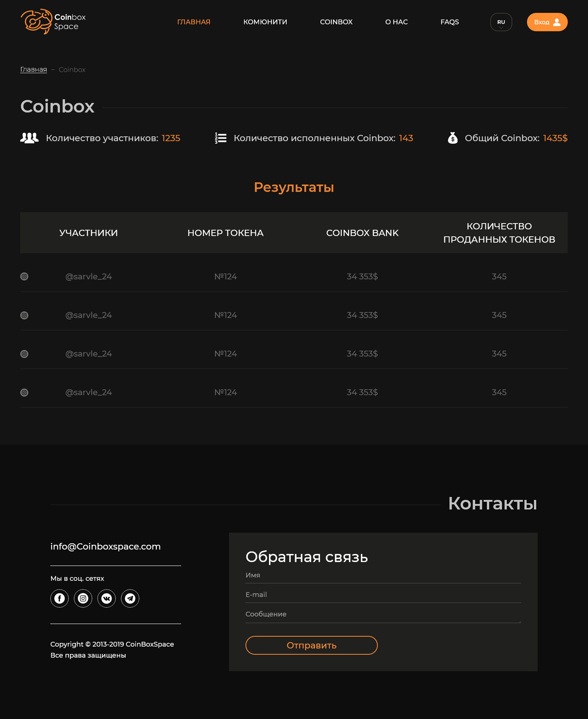Open the Instagram social icon

pyautogui.click(x=83, y=598)
